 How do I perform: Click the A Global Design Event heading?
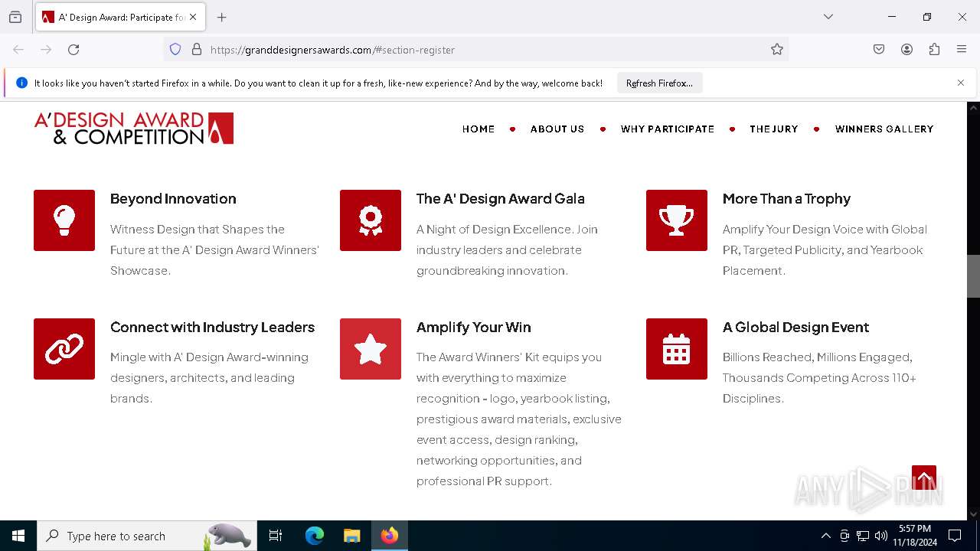coord(795,328)
